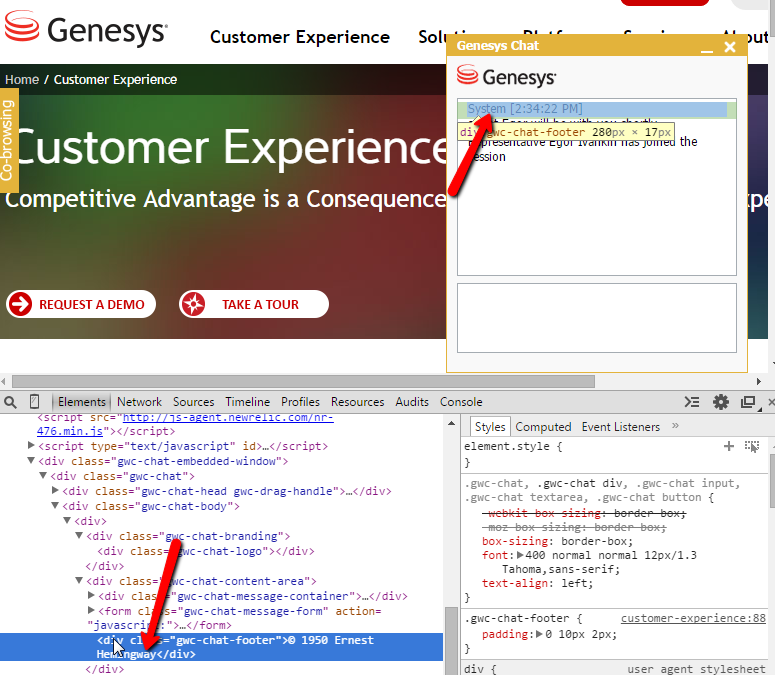Open the customer-experience:88 source link

(x=690, y=619)
